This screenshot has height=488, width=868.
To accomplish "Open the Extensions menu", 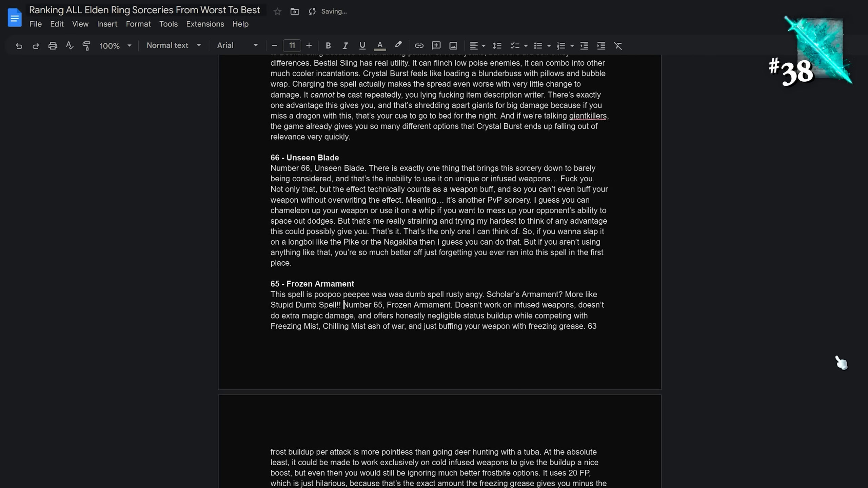I will [205, 24].
